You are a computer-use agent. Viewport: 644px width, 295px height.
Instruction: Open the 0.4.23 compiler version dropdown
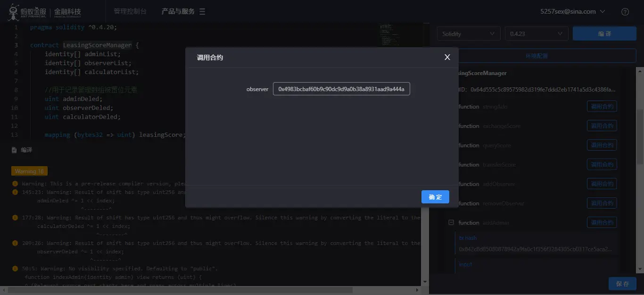point(536,34)
